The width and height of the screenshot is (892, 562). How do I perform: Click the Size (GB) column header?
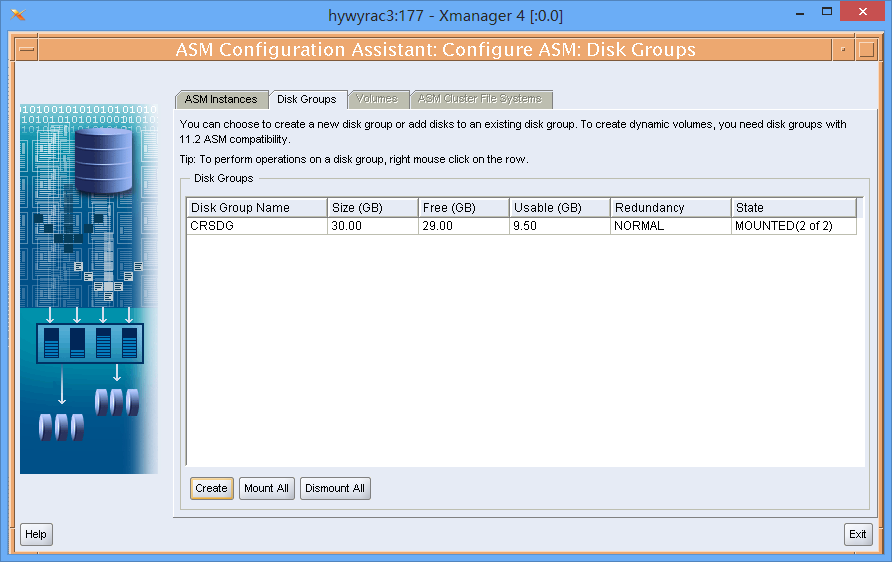(373, 208)
